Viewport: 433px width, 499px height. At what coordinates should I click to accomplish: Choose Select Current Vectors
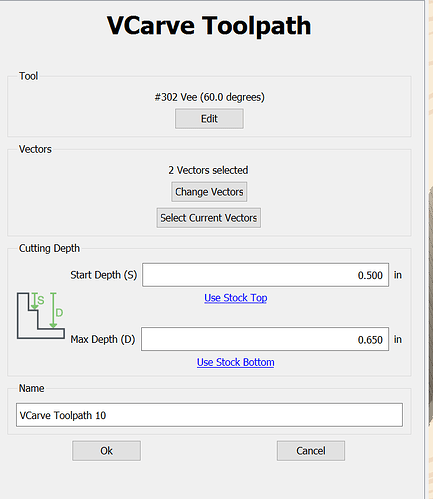(x=209, y=218)
